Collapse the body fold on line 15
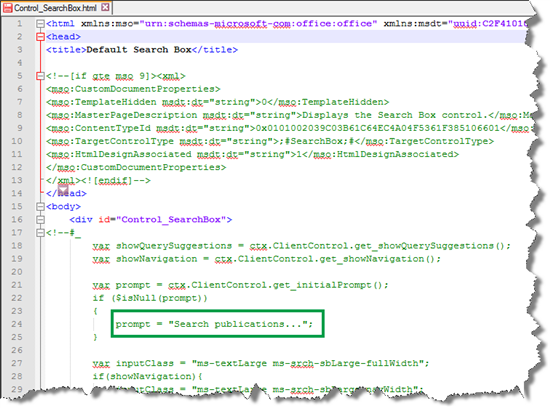 [40, 206]
